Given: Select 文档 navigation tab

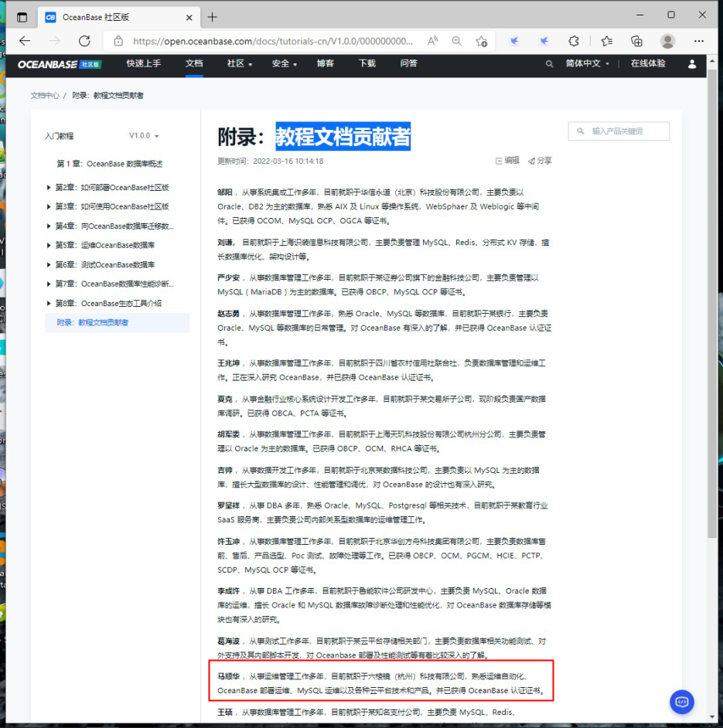Looking at the screenshot, I should (x=194, y=63).
